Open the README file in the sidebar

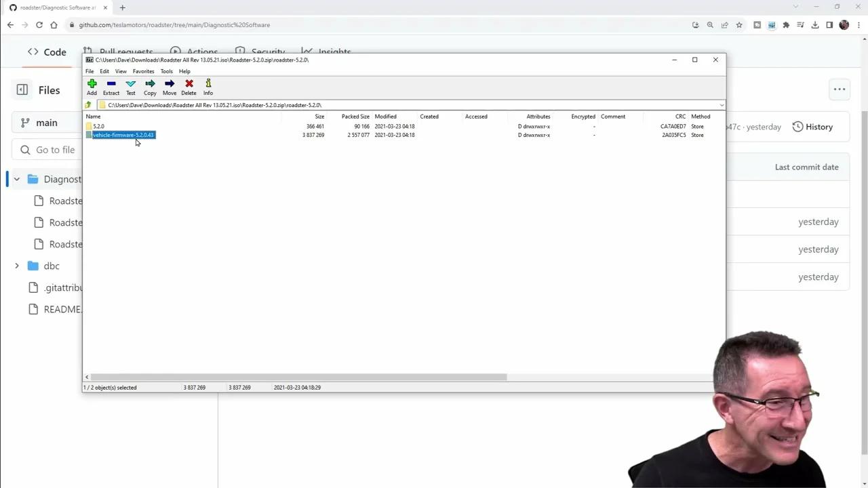coord(62,309)
